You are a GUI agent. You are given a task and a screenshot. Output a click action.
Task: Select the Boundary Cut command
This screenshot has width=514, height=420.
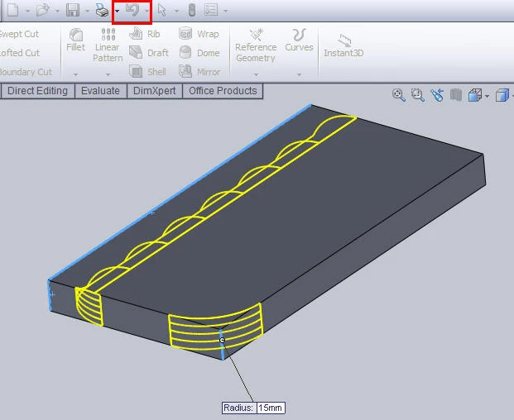coord(26,72)
